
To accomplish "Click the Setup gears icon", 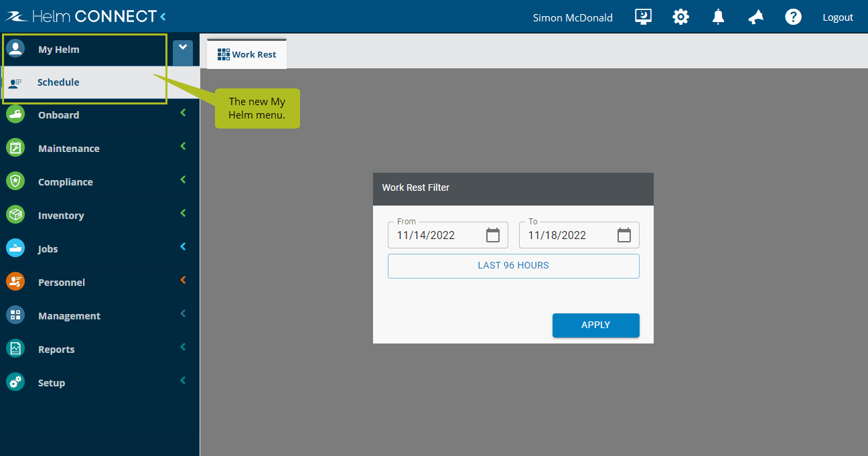I will 15,382.
